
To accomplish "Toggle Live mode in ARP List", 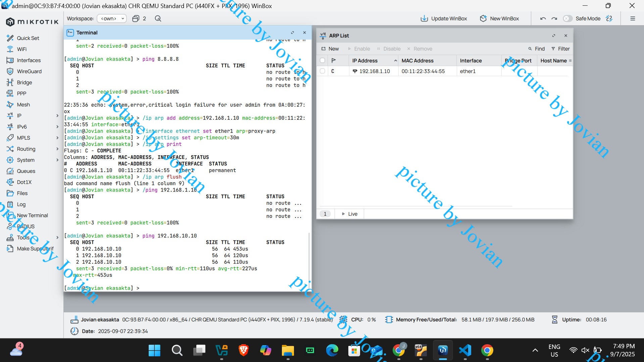I will [x=349, y=214].
